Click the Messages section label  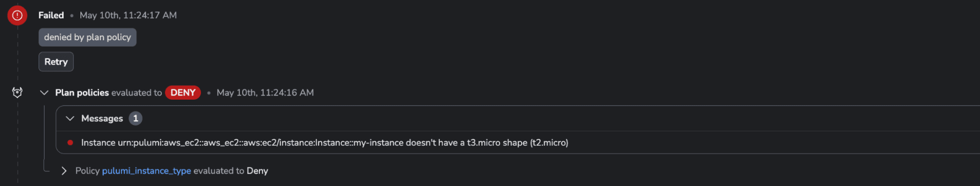tap(102, 118)
